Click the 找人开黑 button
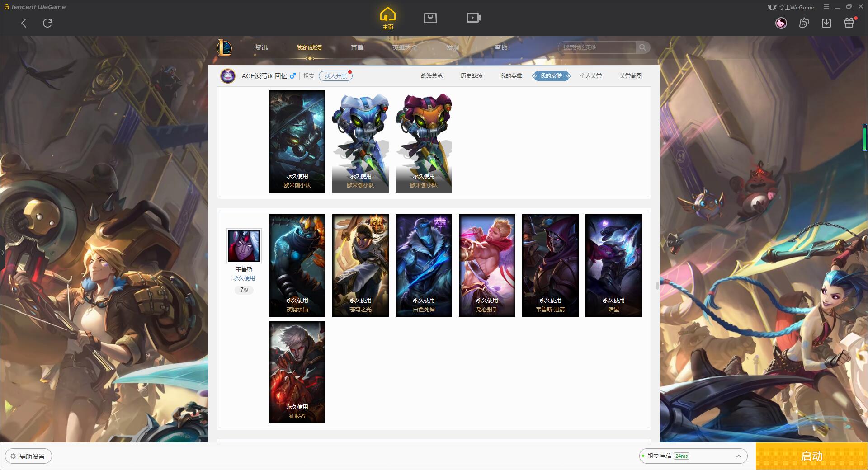 tap(335, 76)
